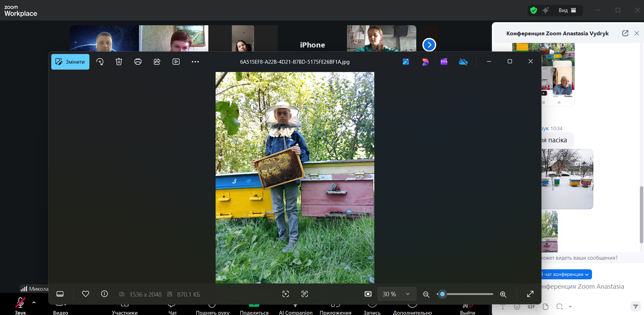Click the beekeeper photo in the Photos viewer
The width and height of the screenshot is (644, 315).
295,178
